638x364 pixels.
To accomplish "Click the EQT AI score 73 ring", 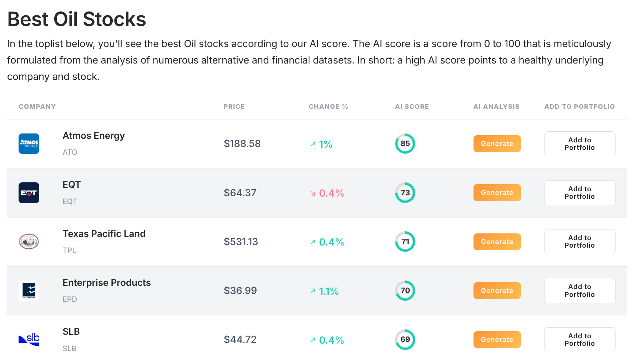I will tap(405, 193).
